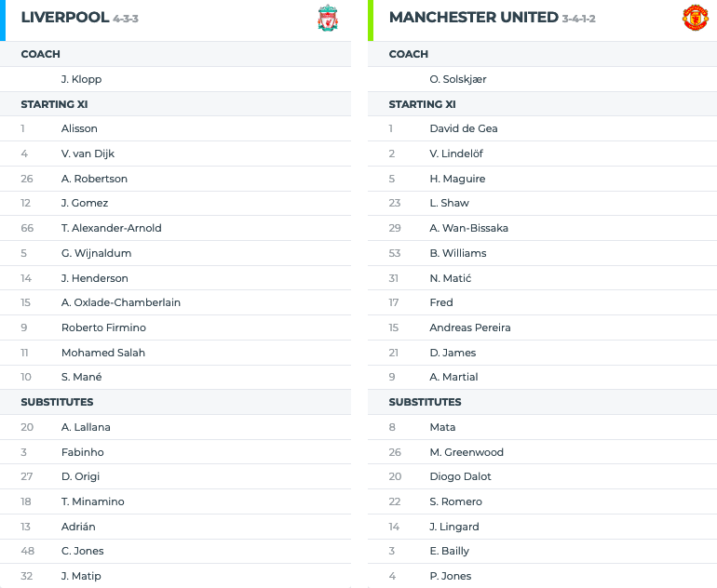Open T. Minamino substitute entry
Viewport: 717px width, 588px height.
[x=93, y=501]
